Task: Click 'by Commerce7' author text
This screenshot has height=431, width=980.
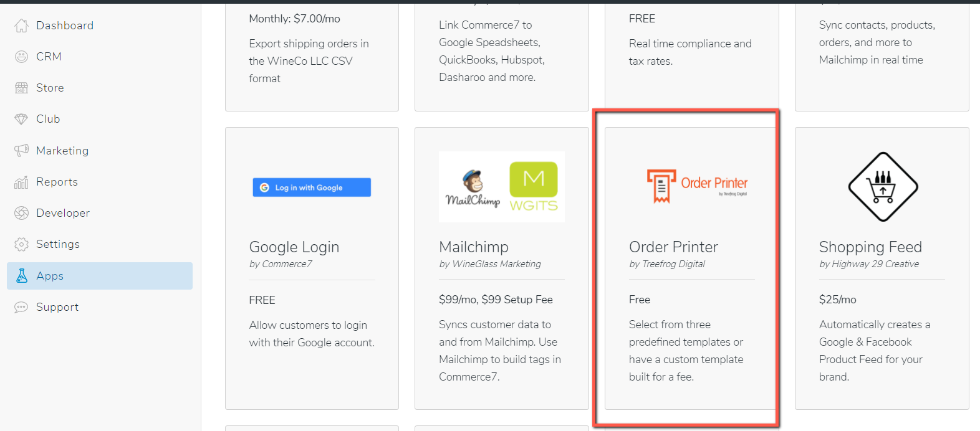Action: pos(281,264)
